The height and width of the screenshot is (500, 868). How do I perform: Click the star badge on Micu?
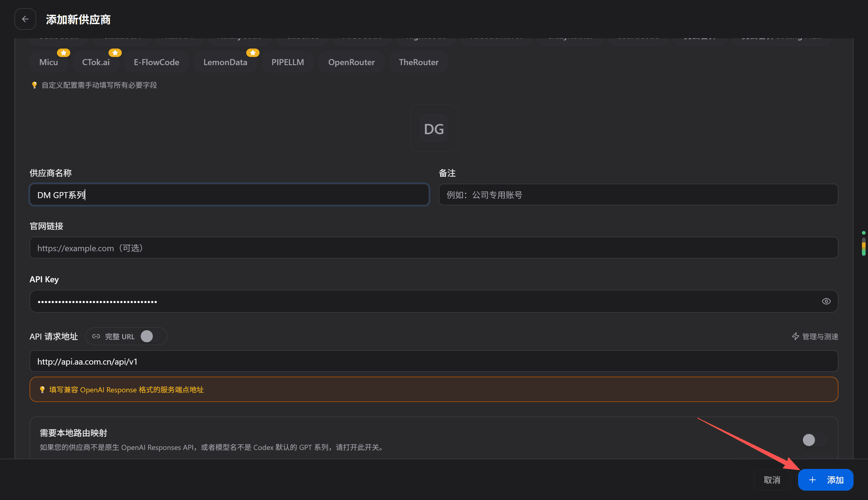64,53
